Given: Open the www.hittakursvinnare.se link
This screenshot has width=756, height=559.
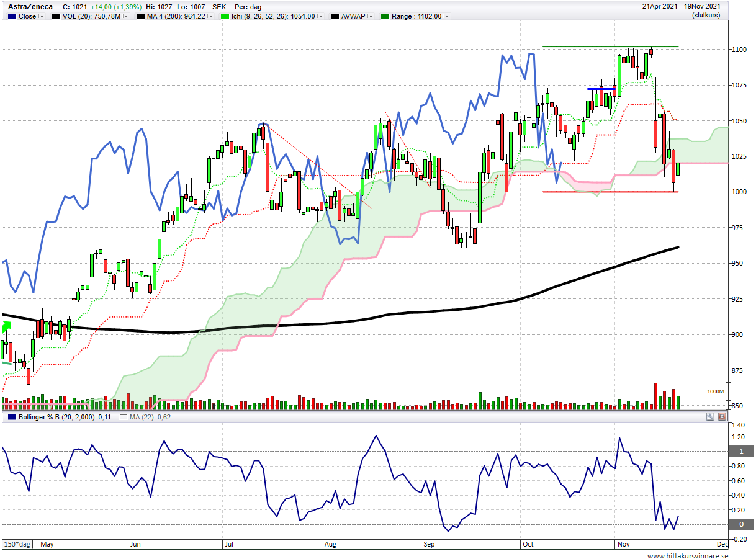Looking at the screenshot, I should pos(686,556).
